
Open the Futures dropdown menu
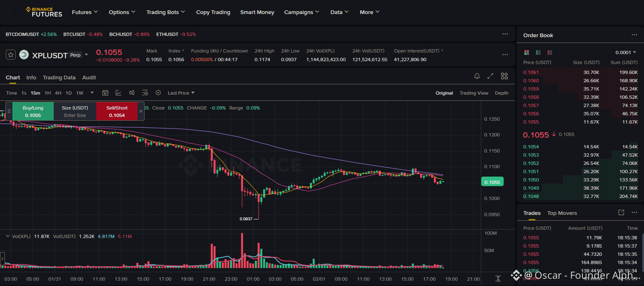click(x=85, y=12)
